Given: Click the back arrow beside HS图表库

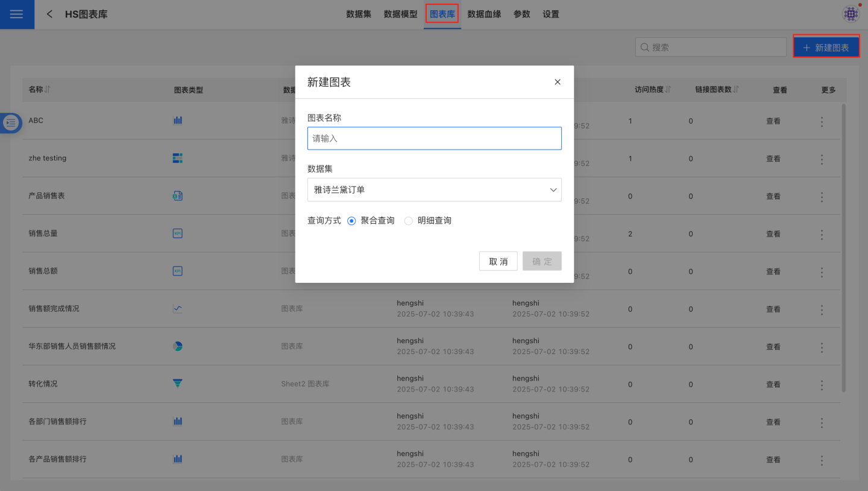Looking at the screenshot, I should pos(49,14).
